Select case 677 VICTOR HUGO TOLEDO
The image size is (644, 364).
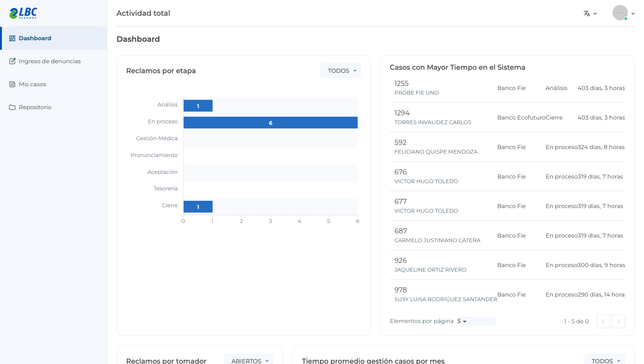[x=508, y=206]
